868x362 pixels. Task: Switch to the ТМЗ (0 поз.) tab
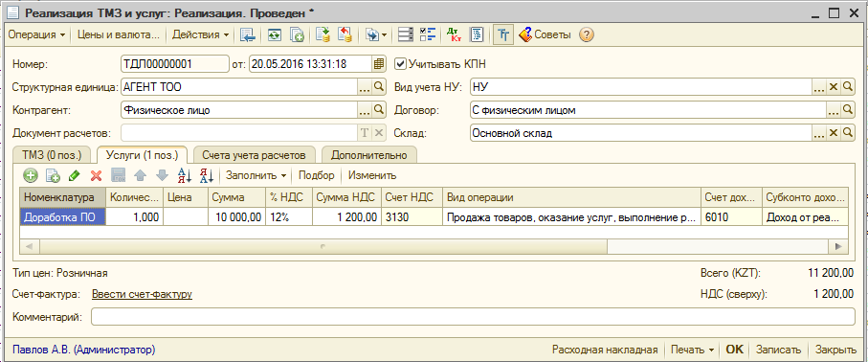(52, 155)
